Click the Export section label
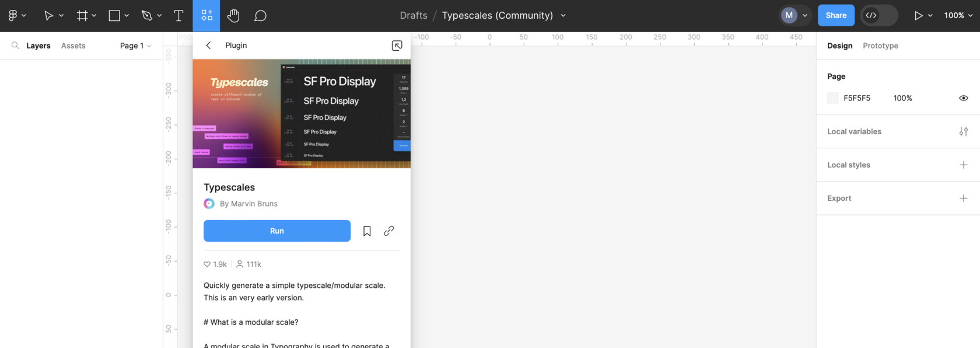This screenshot has height=348, width=980. point(839,199)
